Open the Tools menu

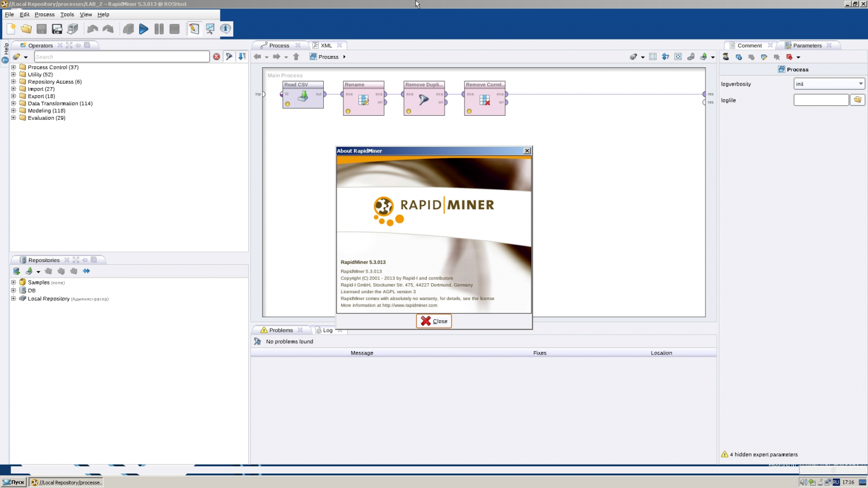[66, 14]
